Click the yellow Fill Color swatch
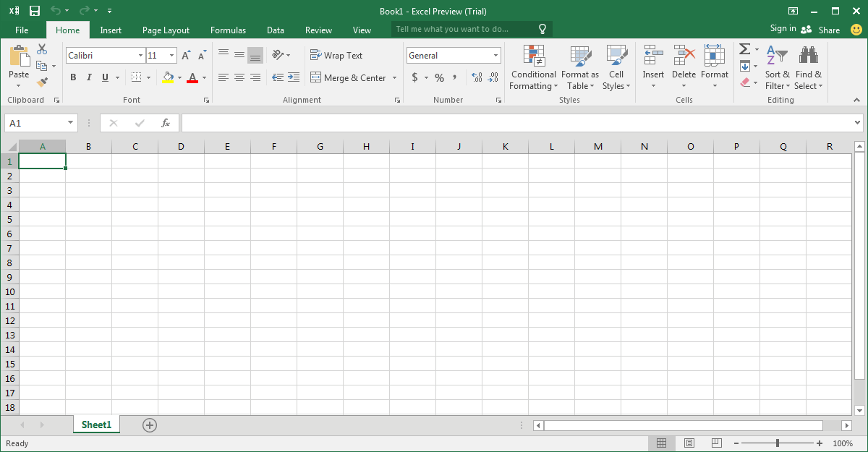This screenshot has width=868, height=452. click(x=168, y=77)
